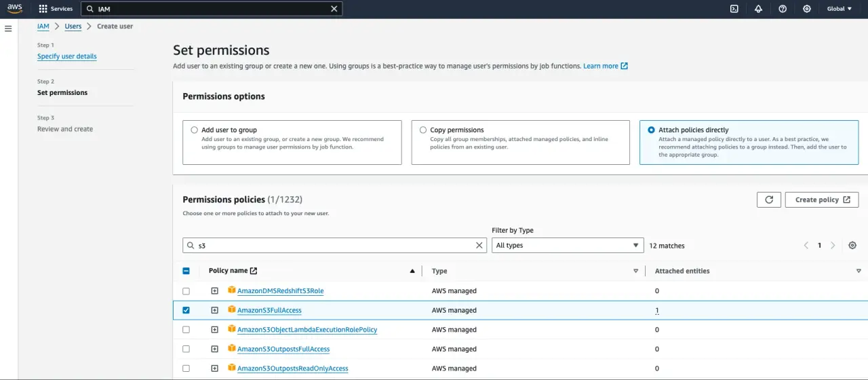Click the policy search field containing s3

coord(334,245)
